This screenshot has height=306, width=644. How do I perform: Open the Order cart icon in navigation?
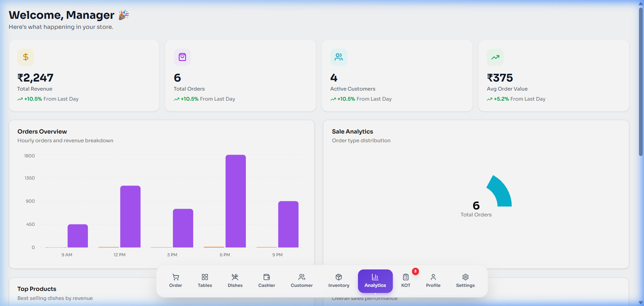coord(175,277)
